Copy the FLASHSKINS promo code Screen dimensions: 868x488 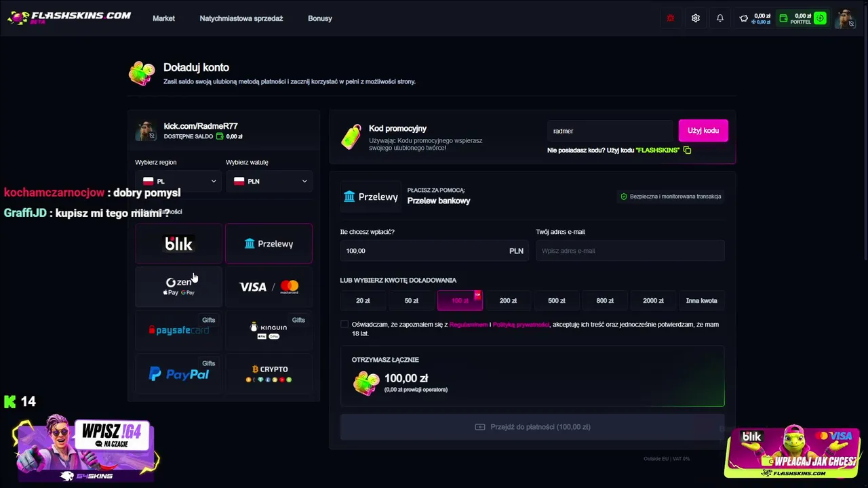click(687, 150)
